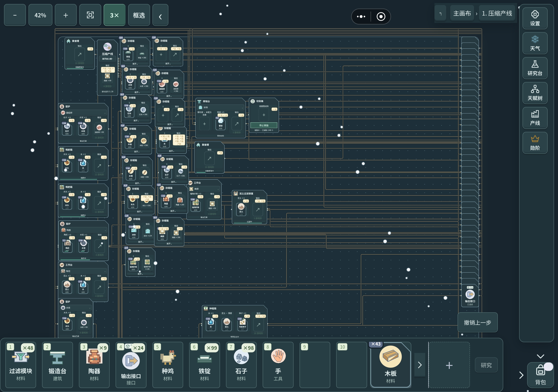The height and width of the screenshot is (392, 558).
Task: Click the fit-to-screen frame icon
Action: (x=90, y=15)
